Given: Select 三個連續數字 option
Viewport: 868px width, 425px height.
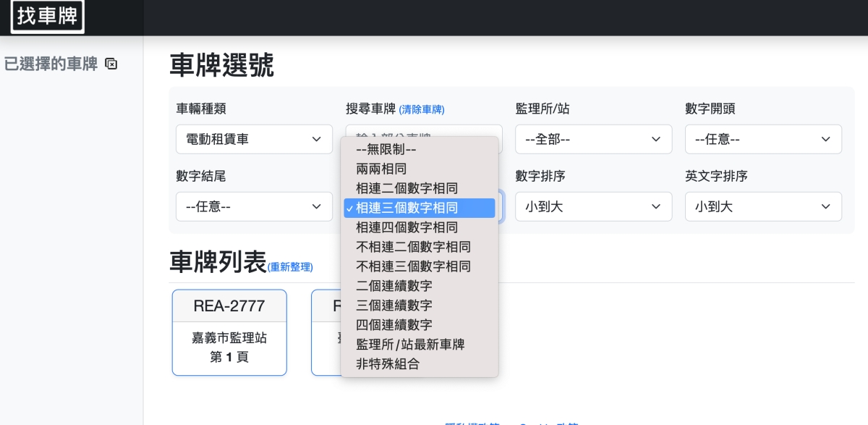Looking at the screenshot, I should coord(394,306).
